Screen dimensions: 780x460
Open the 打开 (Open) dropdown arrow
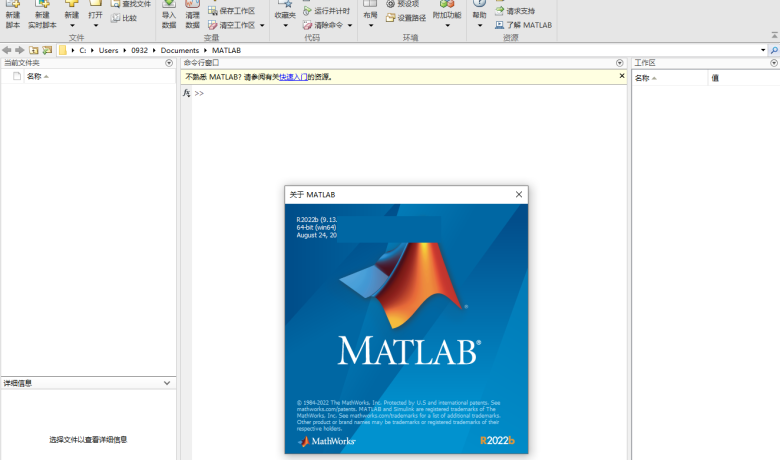[96, 26]
